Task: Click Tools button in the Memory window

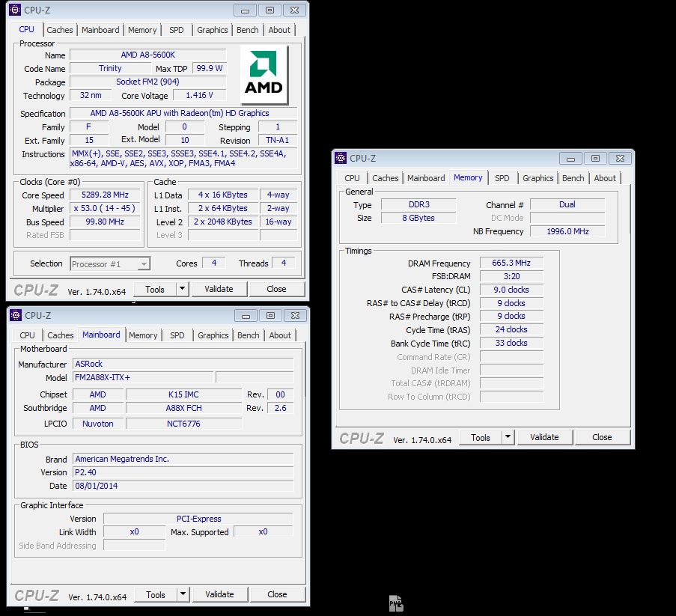Action: [481, 438]
